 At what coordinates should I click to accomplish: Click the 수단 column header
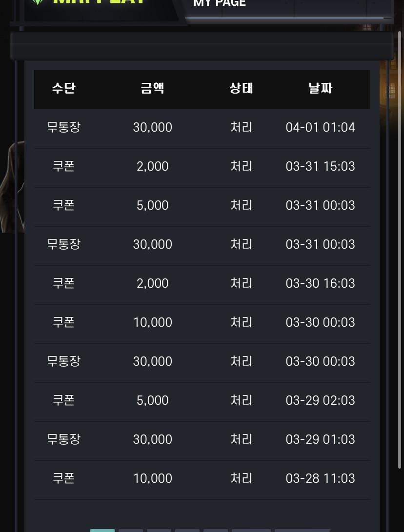(x=64, y=88)
